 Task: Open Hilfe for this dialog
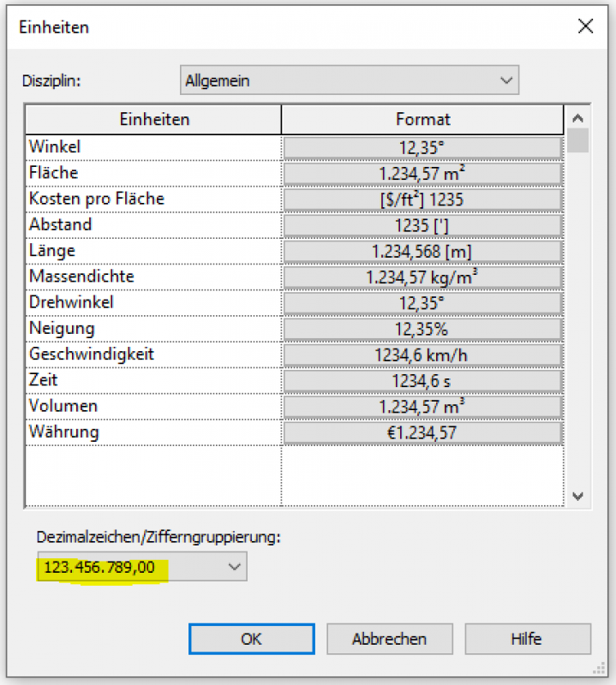tap(527, 639)
